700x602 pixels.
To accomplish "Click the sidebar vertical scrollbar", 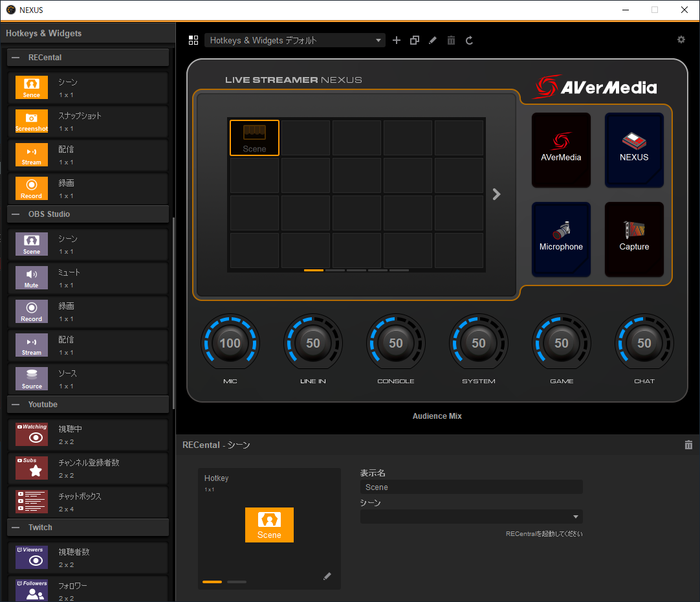I will [173, 313].
